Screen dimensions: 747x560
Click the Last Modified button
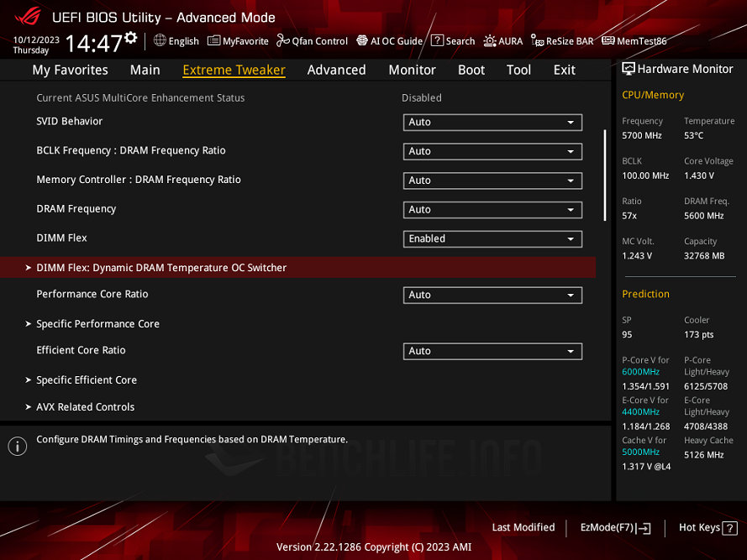(x=523, y=527)
